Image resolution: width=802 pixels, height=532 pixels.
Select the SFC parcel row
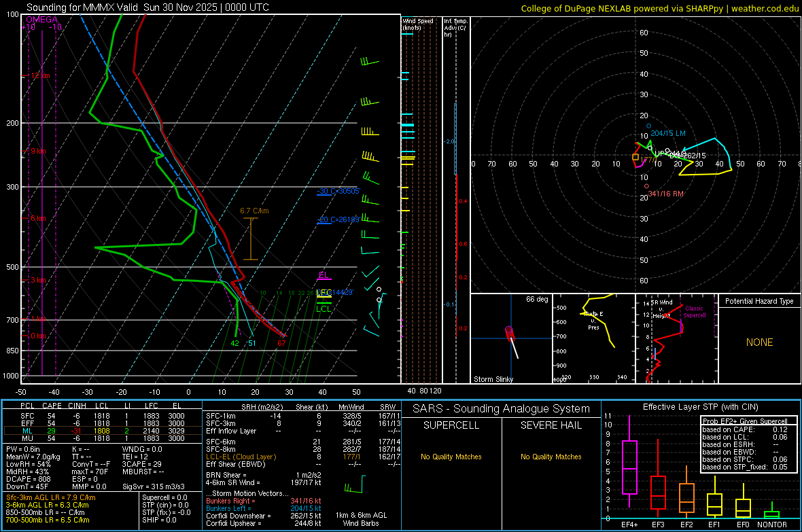(103, 416)
